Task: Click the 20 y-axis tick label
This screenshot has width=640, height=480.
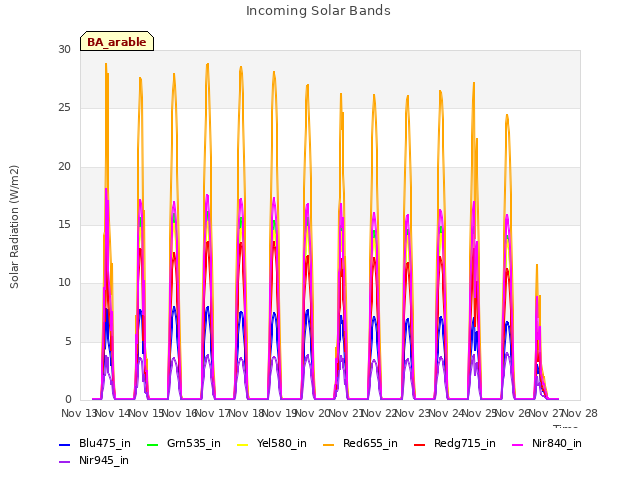Action: click(x=64, y=167)
